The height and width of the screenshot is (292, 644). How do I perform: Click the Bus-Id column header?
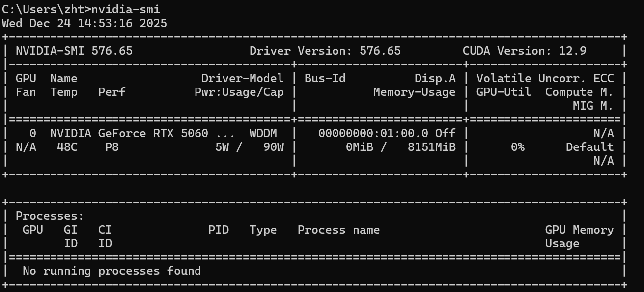point(325,78)
